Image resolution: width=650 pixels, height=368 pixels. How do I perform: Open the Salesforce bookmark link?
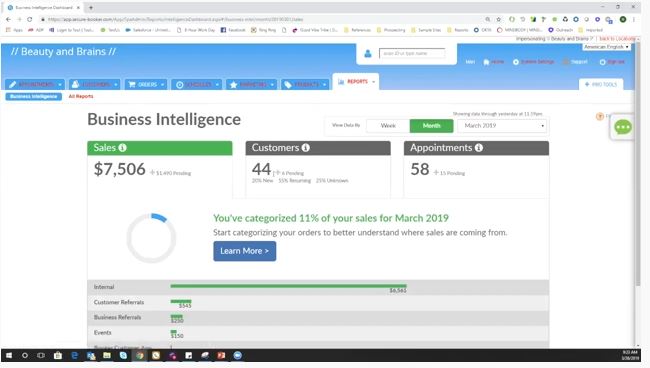pyautogui.click(x=148, y=30)
